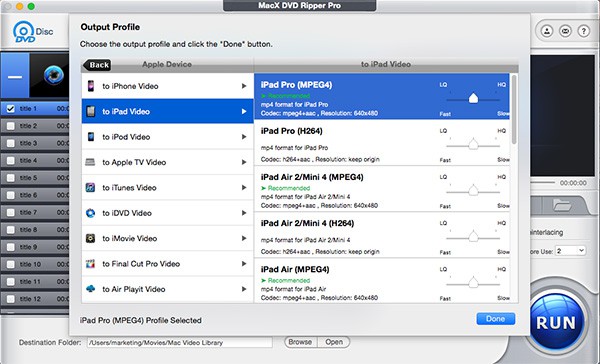Viewport: 600px width, 364px height.
Task: Expand the to iPod Video arrow
Action: (244, 137)
